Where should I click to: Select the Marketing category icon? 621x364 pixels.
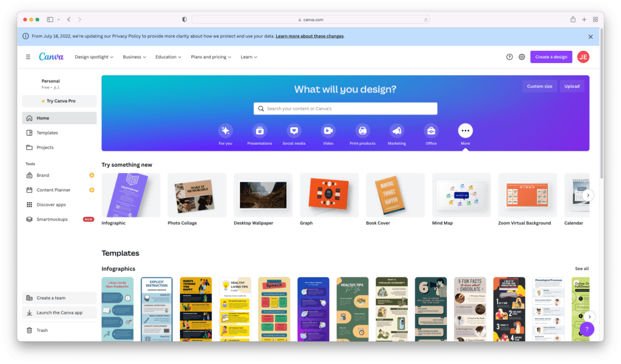(397, 131)
